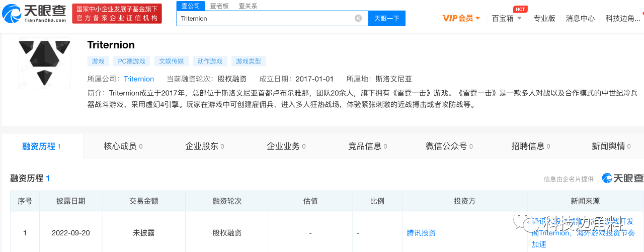The width and height of the screenshot is (644, 252).
Task: Click the Triternion company logo thumbnail
Action: pyautogui.click(x=45, y=62)
